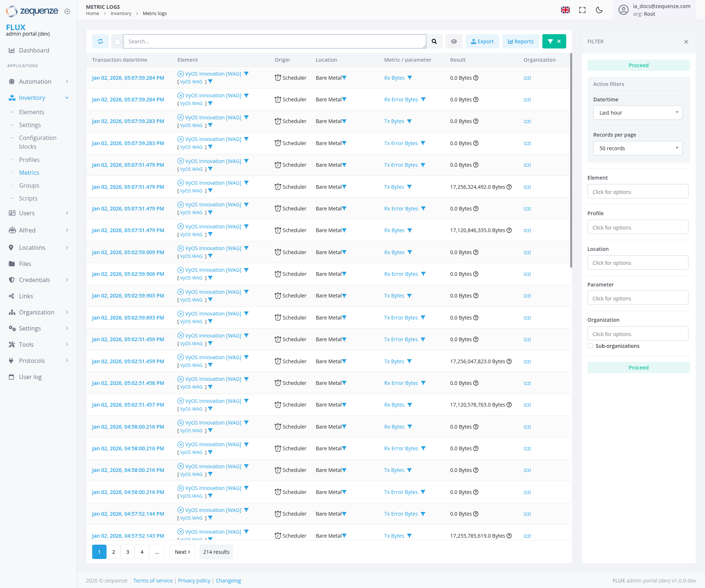Expand Users sidebar menu
705x588 pixels.
[x=39, y=213]
